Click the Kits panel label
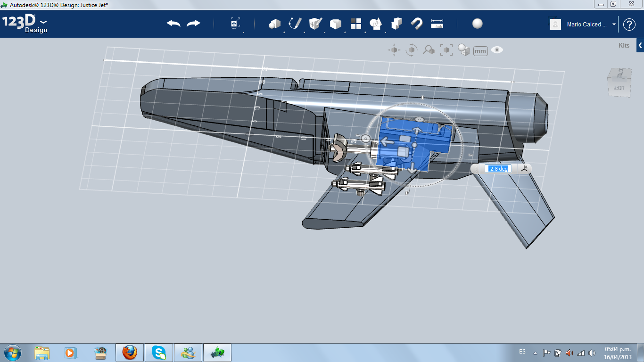This screenshot has height=362, width=644. (x=624, y=46)
